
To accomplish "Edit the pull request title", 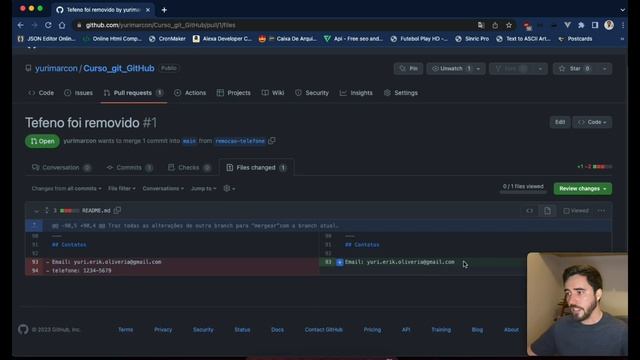I will coord(560,122).
